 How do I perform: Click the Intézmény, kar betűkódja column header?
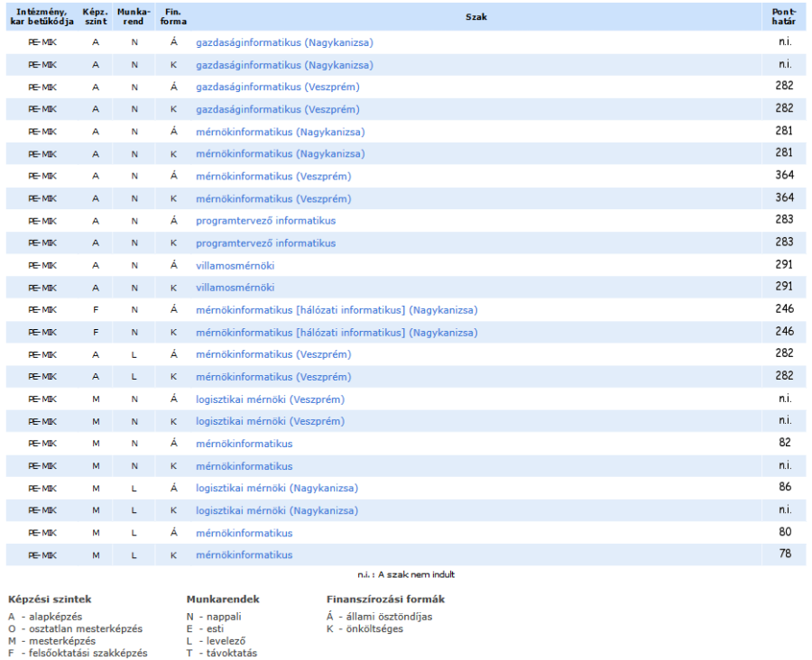pyautogui.click(x=42, y=17)
